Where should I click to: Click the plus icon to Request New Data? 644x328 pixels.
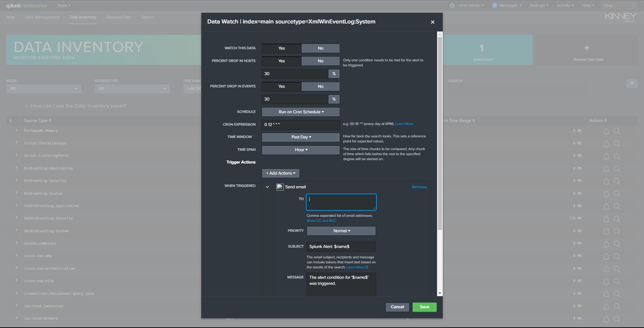(x=587, y=48)
